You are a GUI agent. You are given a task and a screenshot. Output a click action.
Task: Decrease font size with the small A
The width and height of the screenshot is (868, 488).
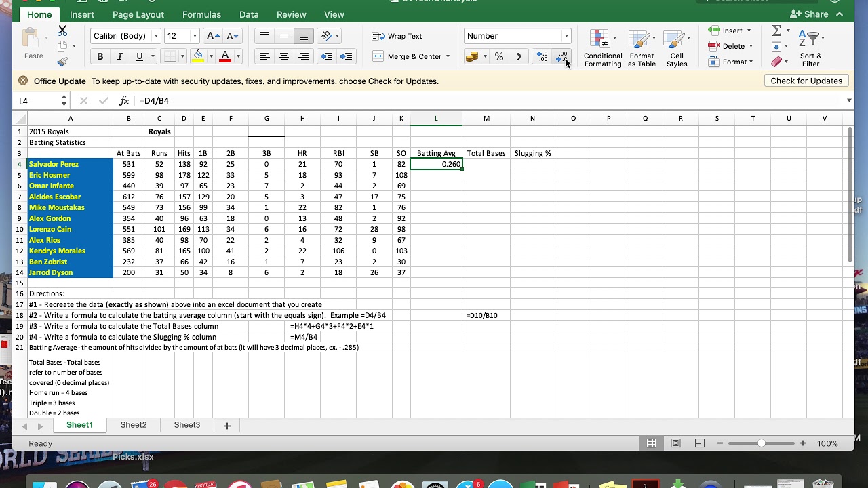click(x=233, y=36)
